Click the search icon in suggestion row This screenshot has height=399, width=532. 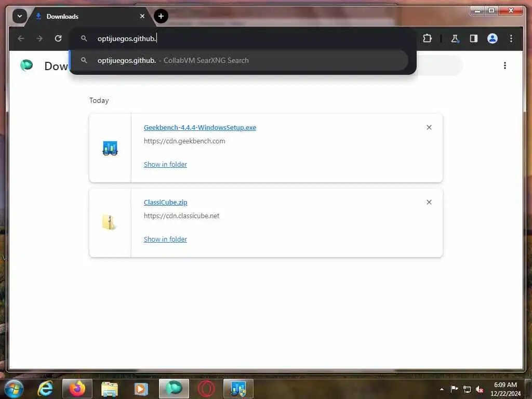pyautogui.click(x=84, y=60)
